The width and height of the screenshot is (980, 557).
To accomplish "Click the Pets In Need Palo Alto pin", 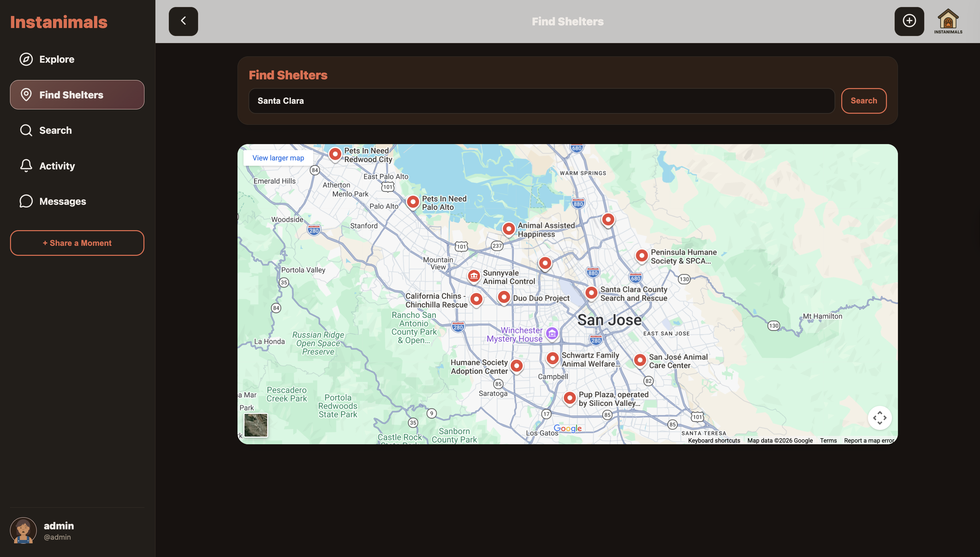I will click(413, 201).
